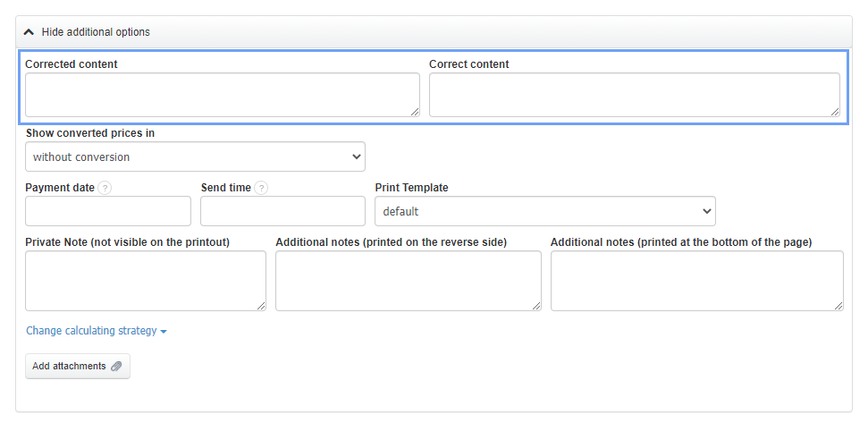Click Additional notes bottom of page text area
Viewport: 868px width, 423px height.
[x=696, y=280]
